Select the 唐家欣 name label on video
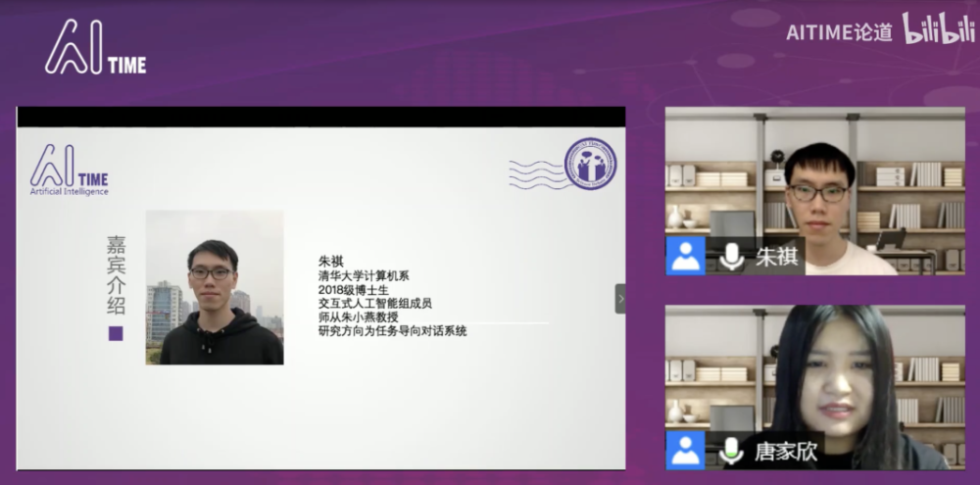Image resolution: width=980 pixels, height=485 pixels. pos(786,451)
